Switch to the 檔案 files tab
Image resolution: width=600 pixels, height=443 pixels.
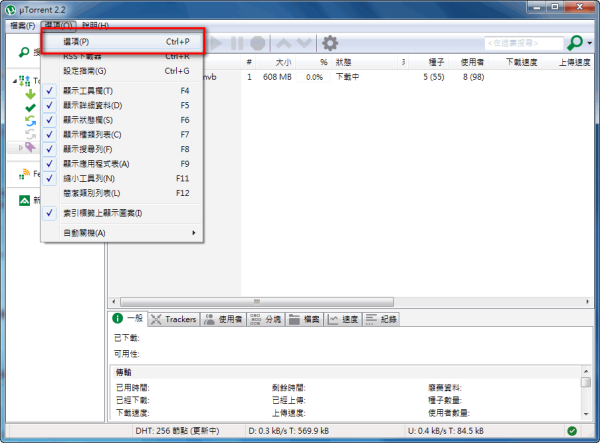305,319
